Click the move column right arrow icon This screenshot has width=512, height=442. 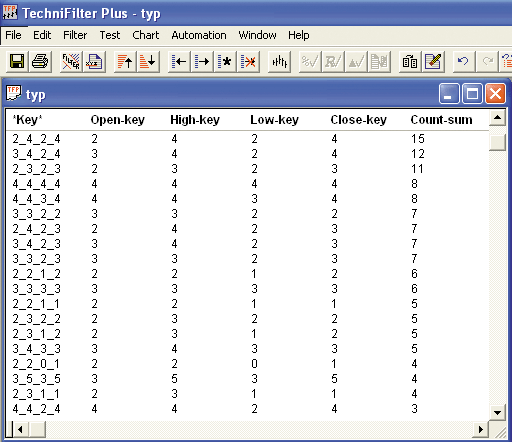[x=202, y=62]
